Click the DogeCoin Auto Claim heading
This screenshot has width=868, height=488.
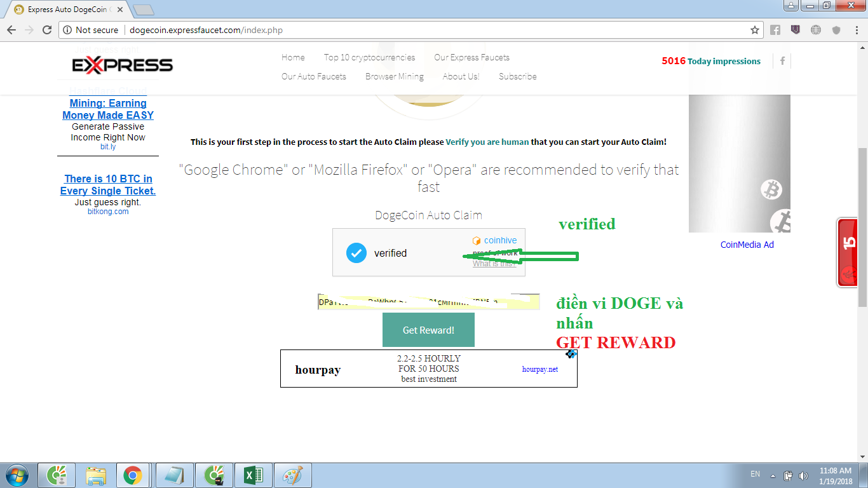coord(428,215)
